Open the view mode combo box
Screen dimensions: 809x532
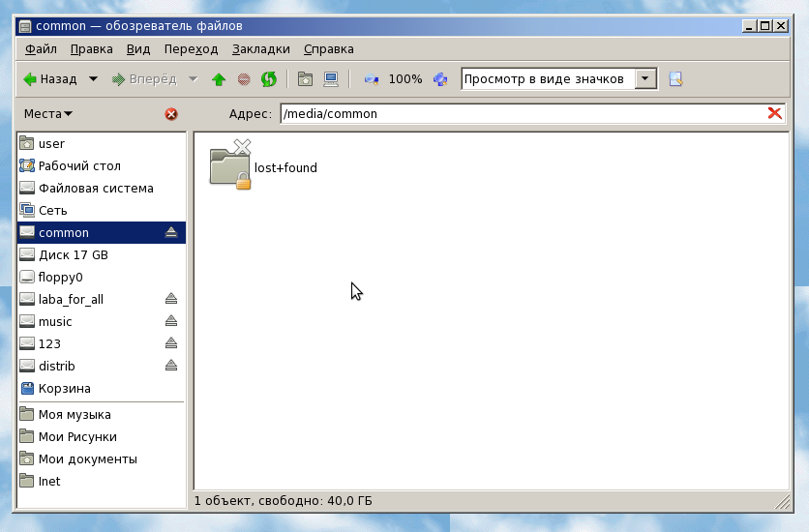(559, 79)
